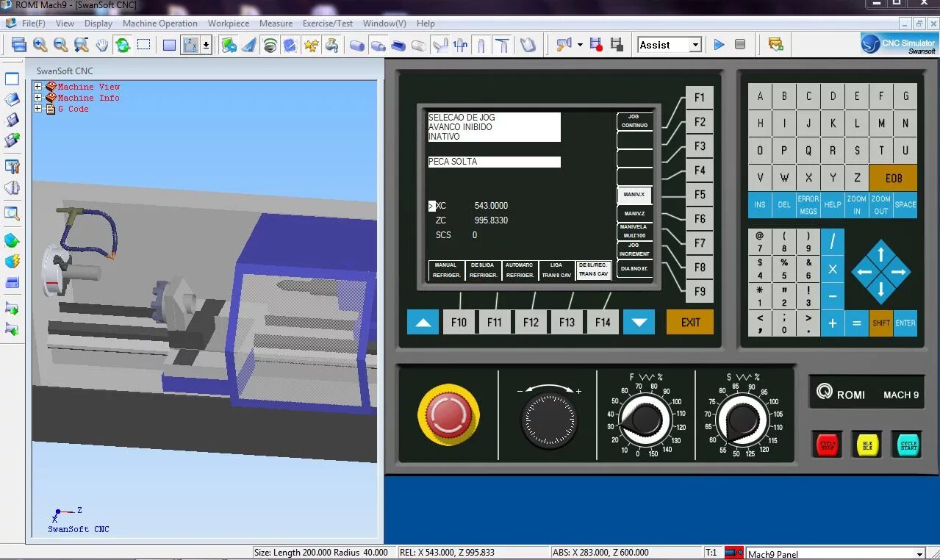
Task: Open the Display menu
Action: point(98,24)
